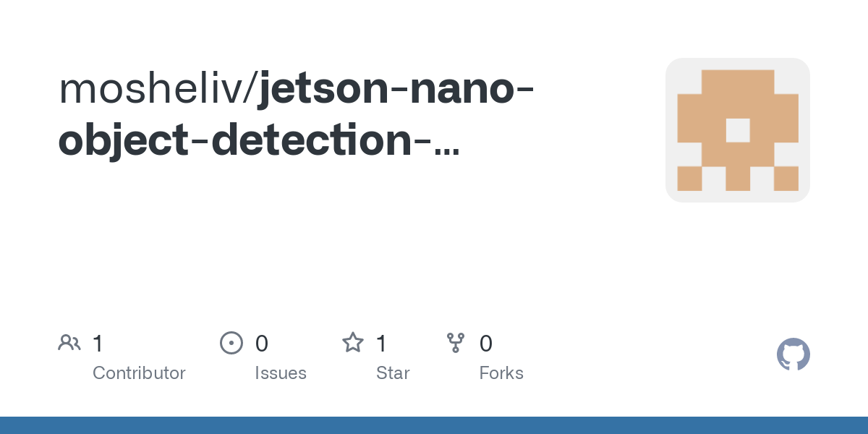Image resolution: width=868 pixels, height=434 pixels.
Task: Click the issues count 0
Action: click(262, 344)
